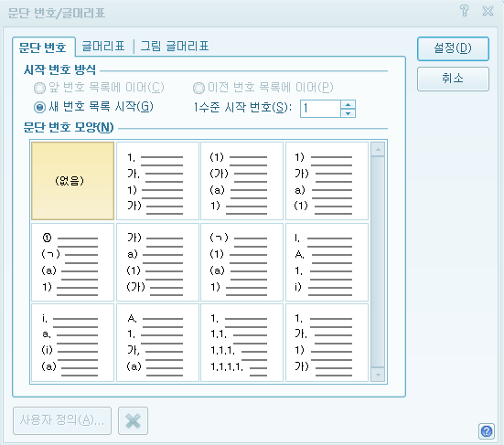Click the title bar question mark help icon
This screenshot has height=445, width=504.
[x=464, y=11]
